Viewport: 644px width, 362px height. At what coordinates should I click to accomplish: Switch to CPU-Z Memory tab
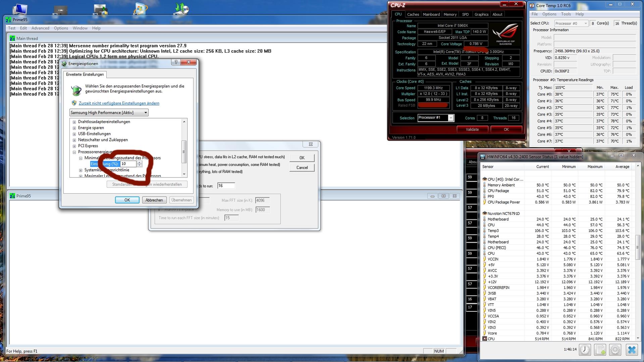click(450, 14)
